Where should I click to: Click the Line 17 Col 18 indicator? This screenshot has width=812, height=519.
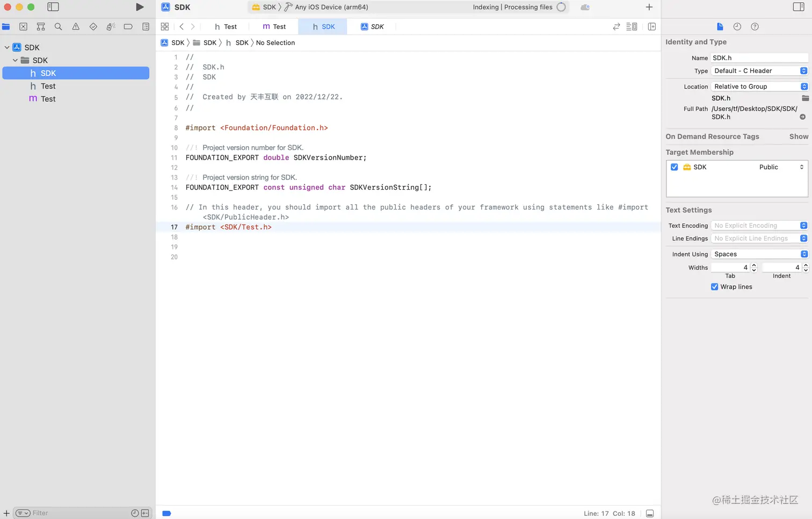(610, 514)
